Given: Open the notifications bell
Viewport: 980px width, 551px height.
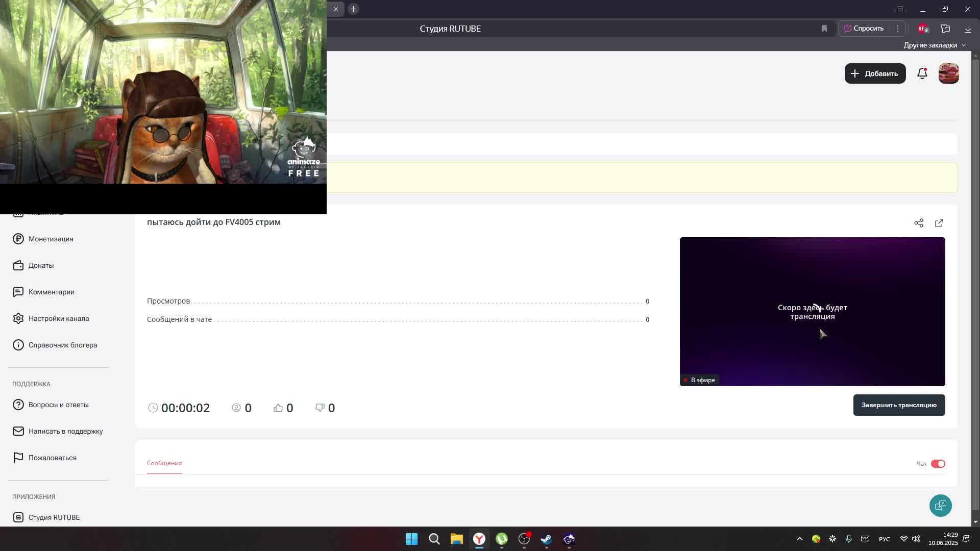Looking at the screenshot, I should click(922, 73).
